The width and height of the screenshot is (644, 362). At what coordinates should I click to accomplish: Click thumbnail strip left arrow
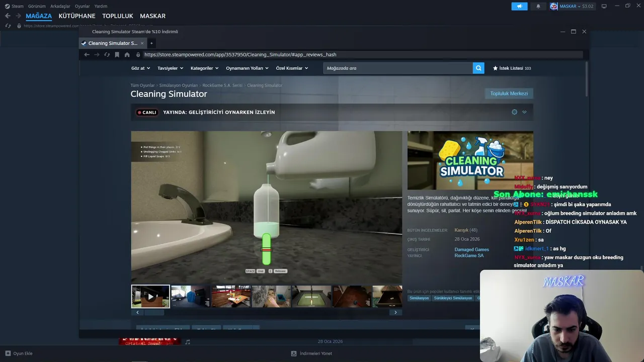(138, 312)
